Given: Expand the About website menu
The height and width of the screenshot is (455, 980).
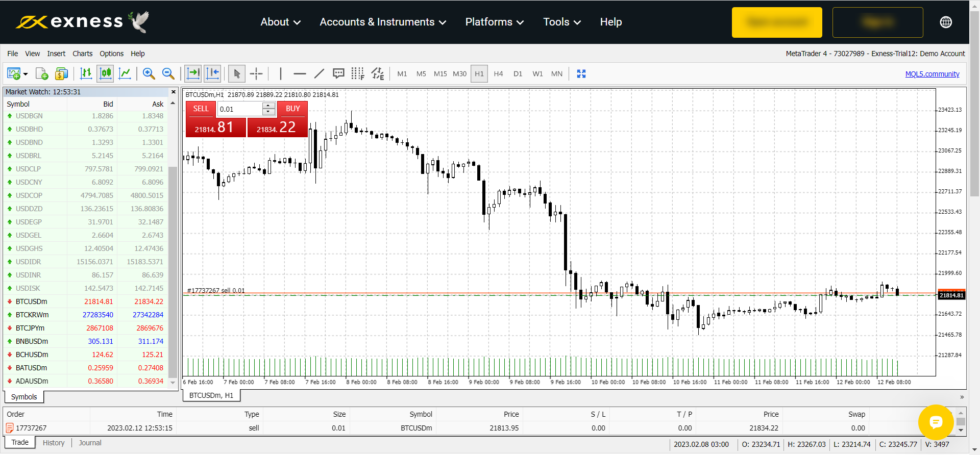Looking at the screenshot, I should click(x=280, y=22).
